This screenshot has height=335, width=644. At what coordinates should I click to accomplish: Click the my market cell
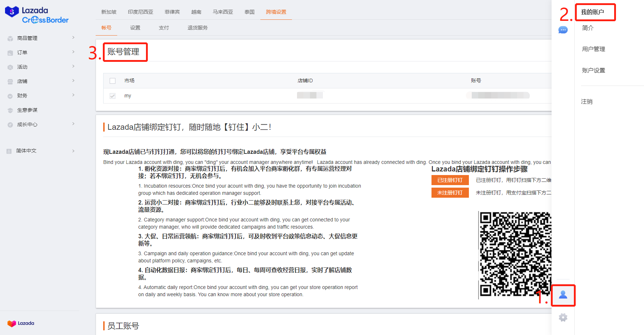pyautogui.click(x=128, y=96)
